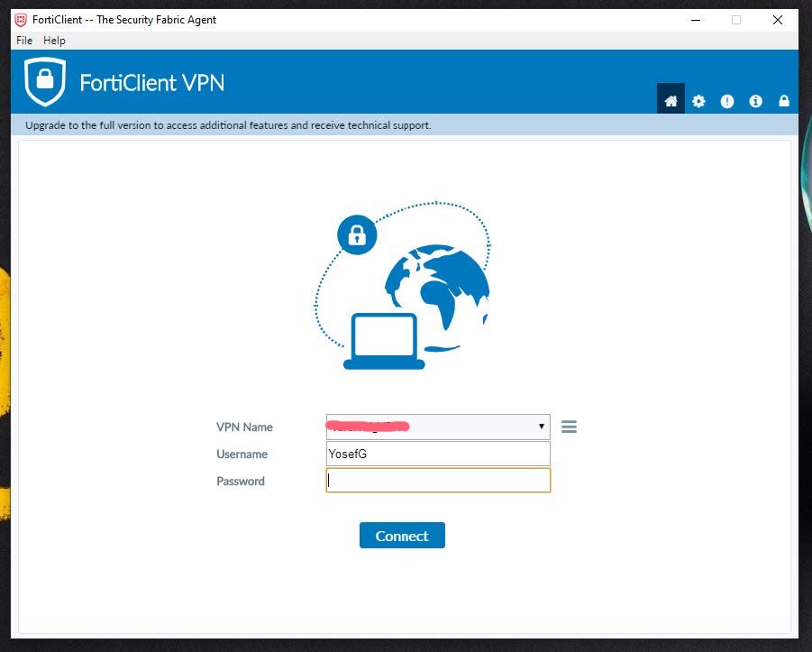Screen dimensions: 812x652
Task: Click the upgrade to full version banner
Action: click(x=228, y=125)
